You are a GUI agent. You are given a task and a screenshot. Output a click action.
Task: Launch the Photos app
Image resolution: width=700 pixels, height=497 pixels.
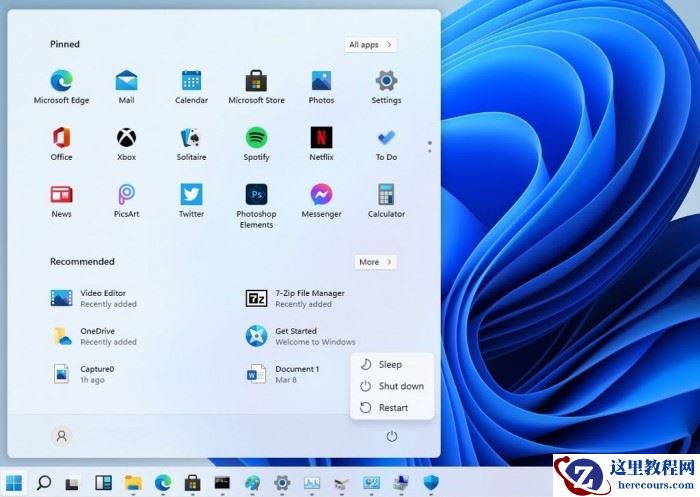321,87
